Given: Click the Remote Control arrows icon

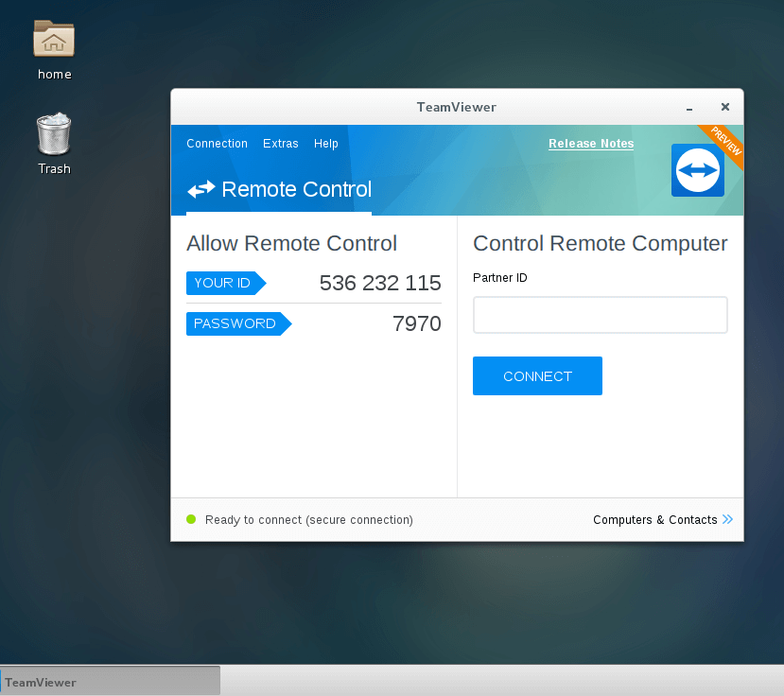Looking at the screenshot, I should pyautogui.click(x=201, y=189).
